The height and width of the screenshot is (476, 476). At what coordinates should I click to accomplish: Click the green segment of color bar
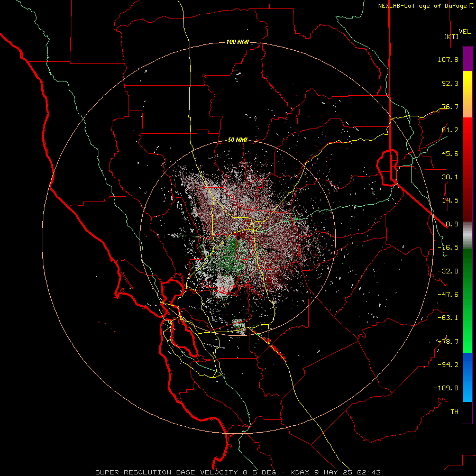pos(467,300)
